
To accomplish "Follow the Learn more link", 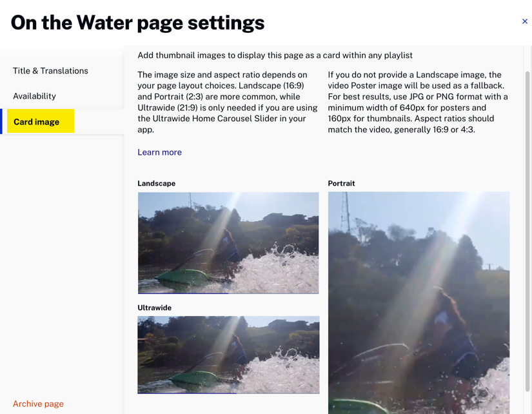I will click(x=159, y=152).
